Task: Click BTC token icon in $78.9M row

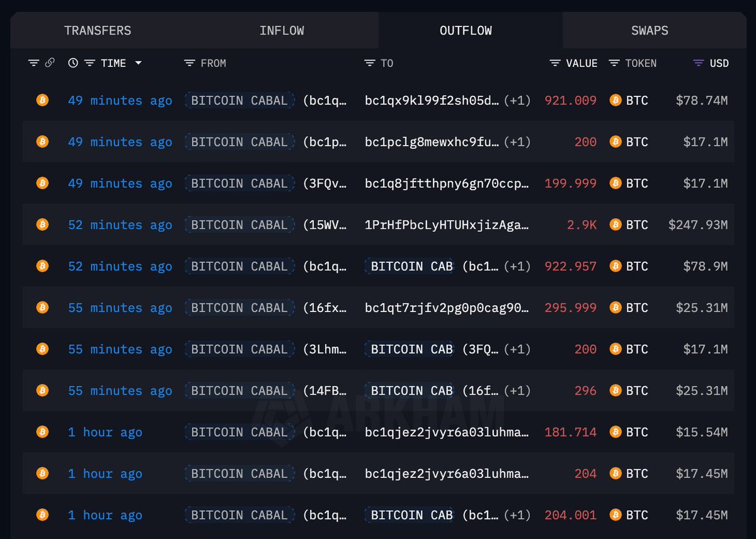Action: point(616,266)
